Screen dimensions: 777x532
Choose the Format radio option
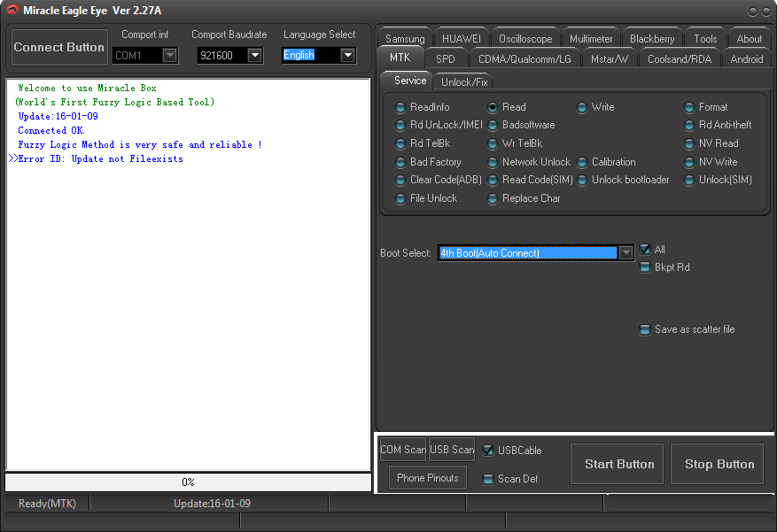click(x=705, y=107)
